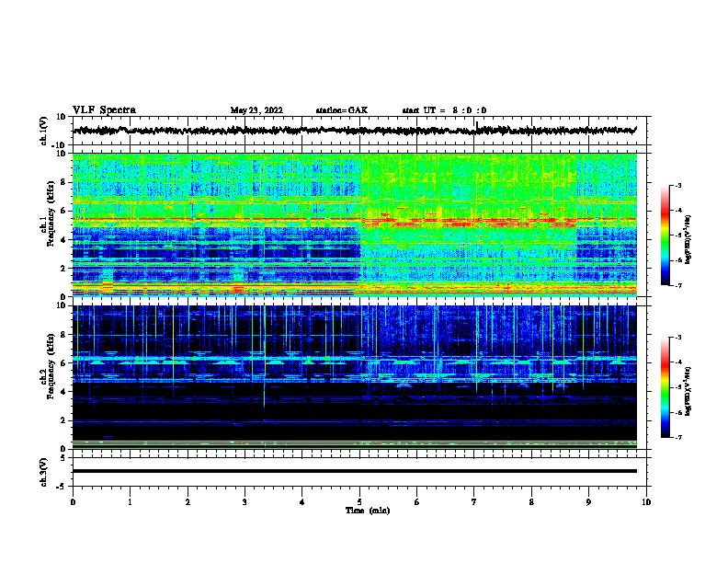Click the ch.2 spectrogram color scale bar
The height and width of the screenshot is (563, 728).
click(x=665, y=387)
